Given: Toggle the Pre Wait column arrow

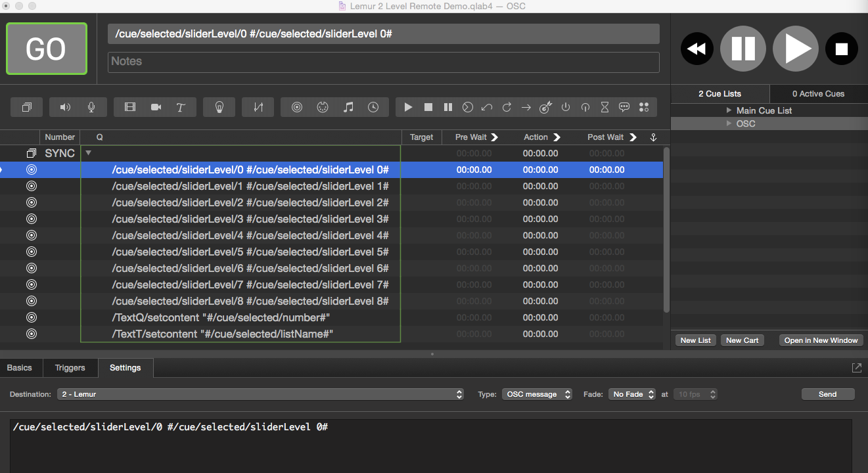Looking at the screenshot, I should (x=495, y=137).
